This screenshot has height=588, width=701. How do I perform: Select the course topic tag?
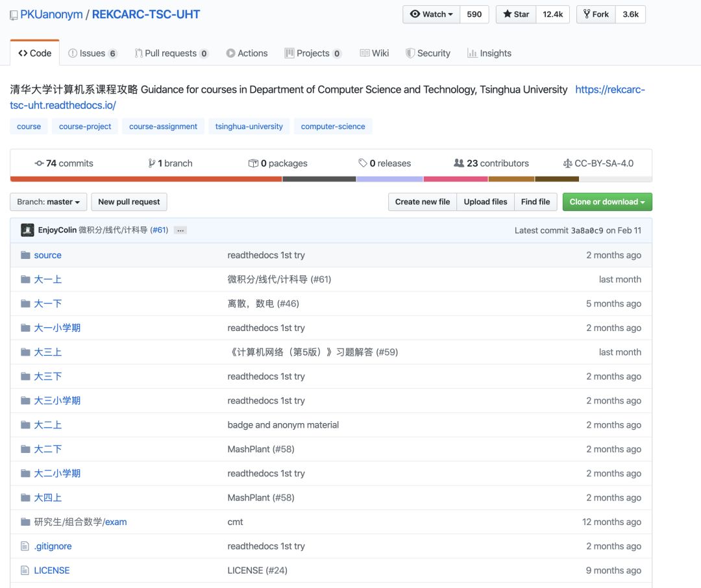(29, 127)
